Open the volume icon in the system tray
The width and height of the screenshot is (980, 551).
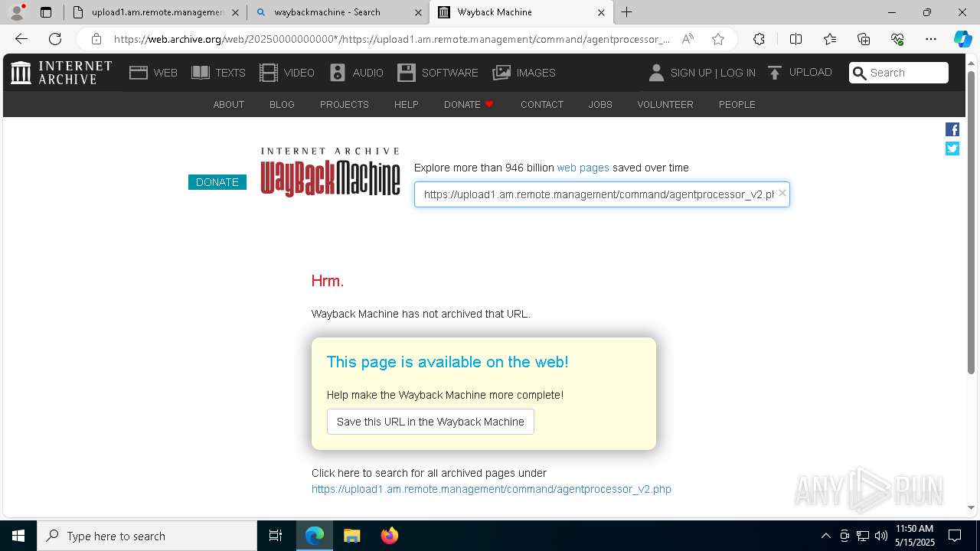point(881,536)
